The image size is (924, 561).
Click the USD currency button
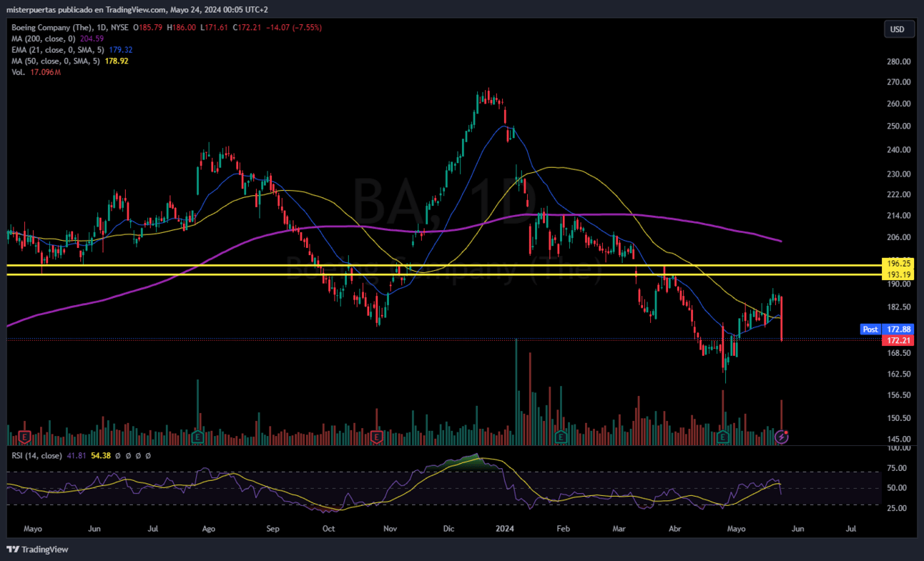898,29
